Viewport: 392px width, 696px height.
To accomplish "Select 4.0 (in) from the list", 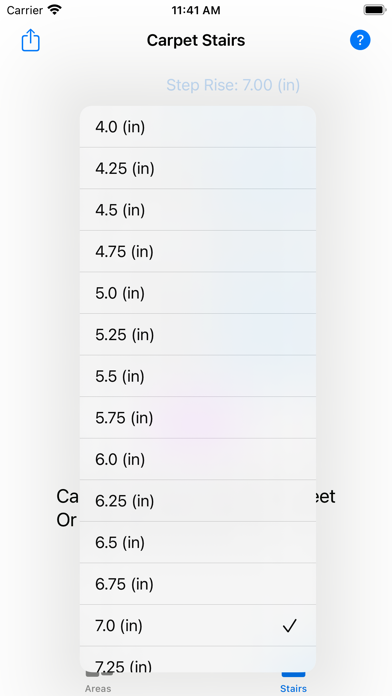I will click(198, 127).
